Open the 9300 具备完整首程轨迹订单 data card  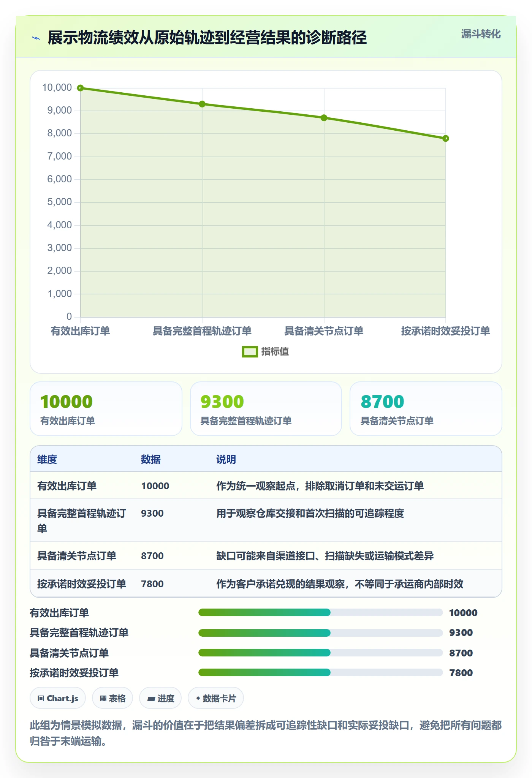pyautogui.click(x=266, y=409)
